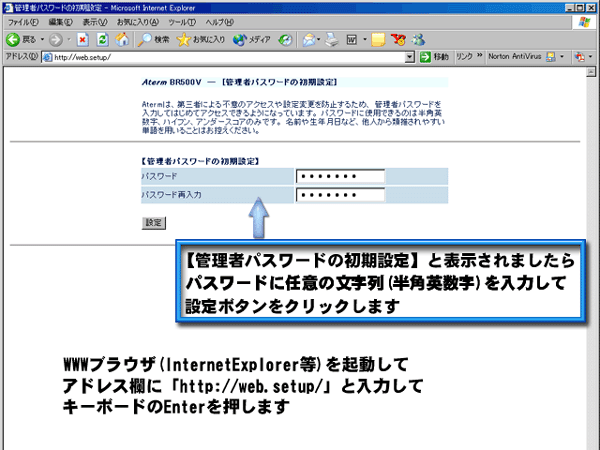This screenshot has height=450, width=600.
Task: Open the Mail icon dropdown arrow
Action: click(319, 39)
